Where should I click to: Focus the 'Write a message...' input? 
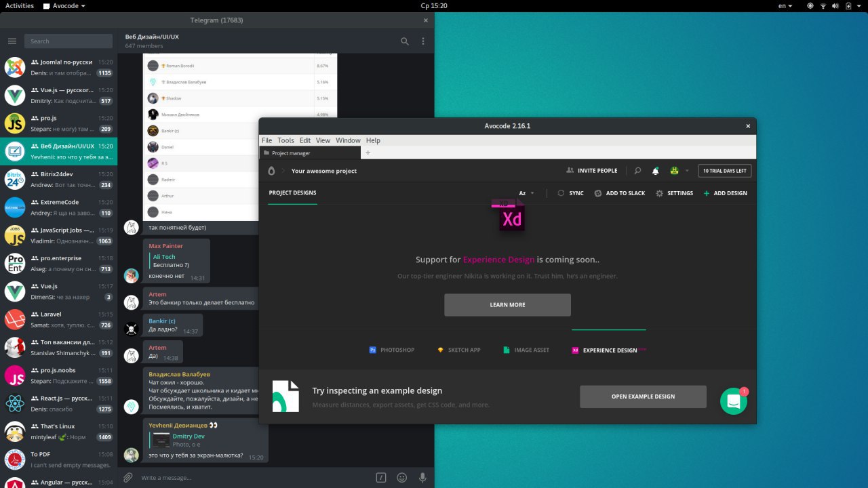pos(254,477)
